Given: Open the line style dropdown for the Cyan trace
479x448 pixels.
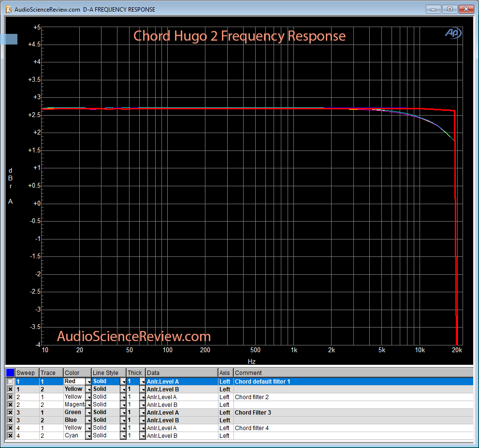Looking at the screenshot, I should (123, 436).
